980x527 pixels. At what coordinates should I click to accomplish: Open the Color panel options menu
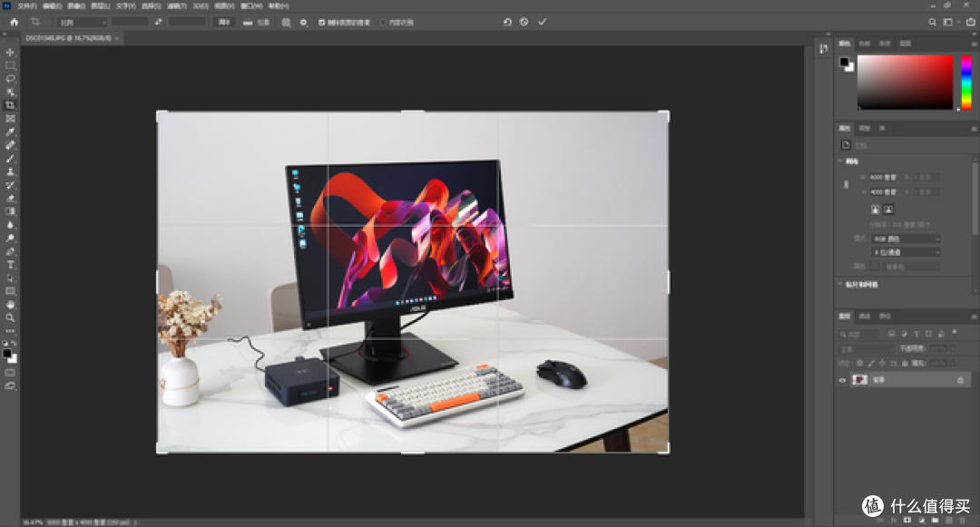[x=974, y=44]
